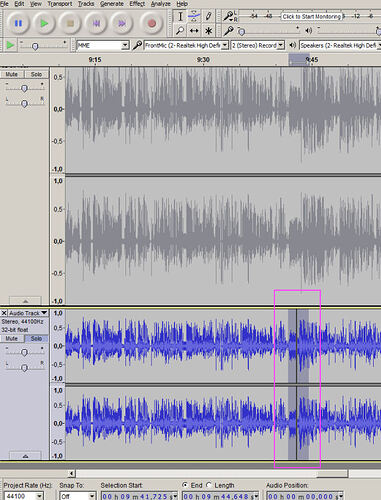Screen dimensions: 381x500
Task: Open Audio Position time format dropdown arrow
Action: pos(341,496)
